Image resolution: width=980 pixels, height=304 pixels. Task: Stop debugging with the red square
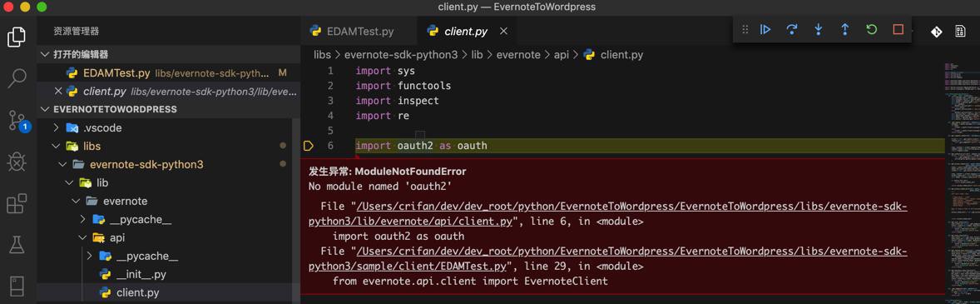coord(898,29)
